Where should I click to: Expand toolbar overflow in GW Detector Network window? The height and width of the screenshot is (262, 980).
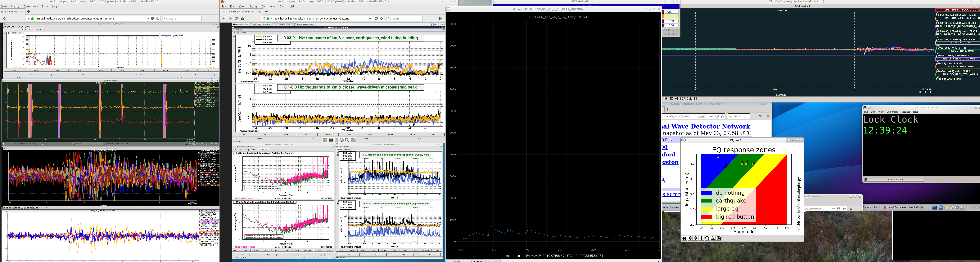click(x=760, y=116)
